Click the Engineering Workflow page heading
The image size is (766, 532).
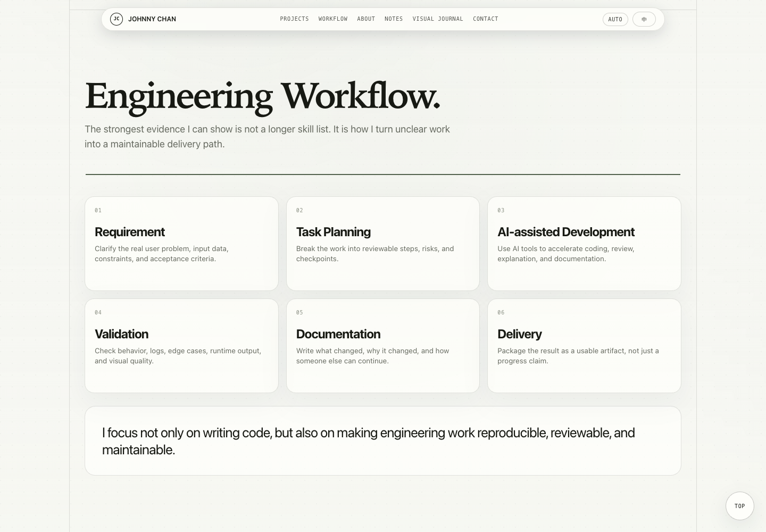pyautogui.click(x=263, y=97)
